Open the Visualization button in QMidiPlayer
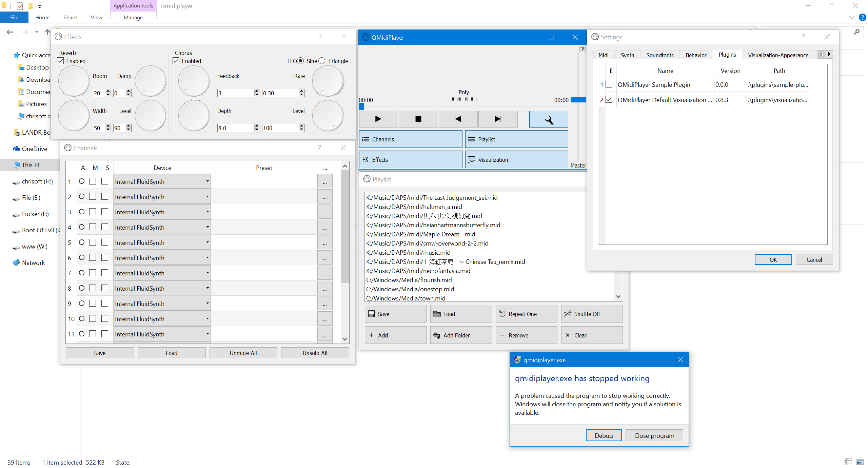Viewport: 868px width, 468px height. [516, 160]
